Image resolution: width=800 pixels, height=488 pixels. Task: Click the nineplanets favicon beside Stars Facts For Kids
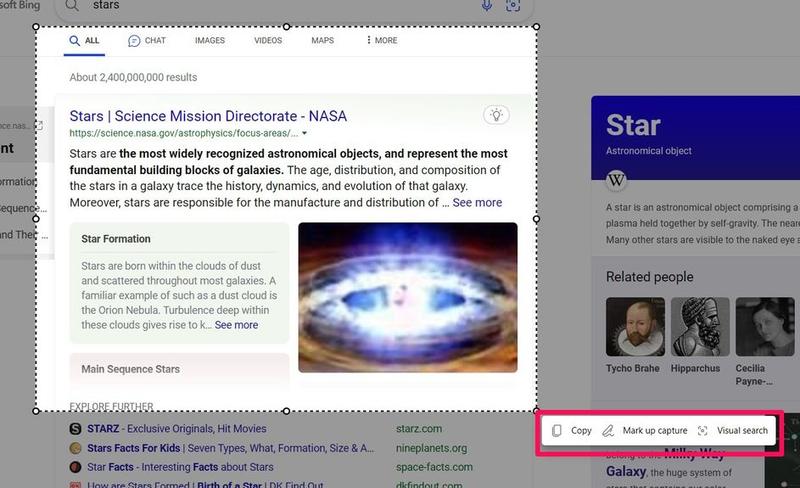(75, 448)
